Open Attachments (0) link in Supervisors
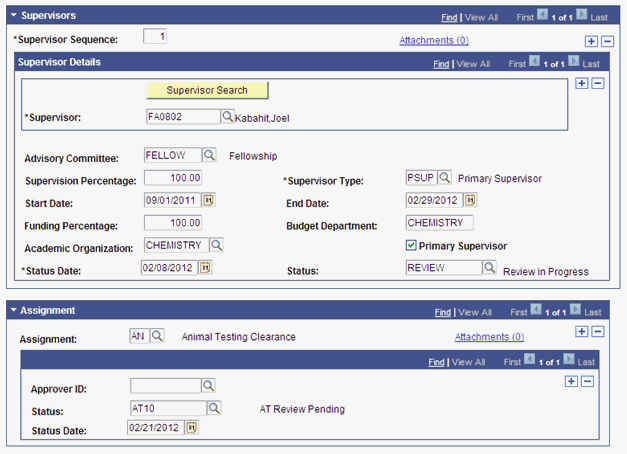Image resolution: width=627 pixels, height=454 pixels. tap(434, 40)
